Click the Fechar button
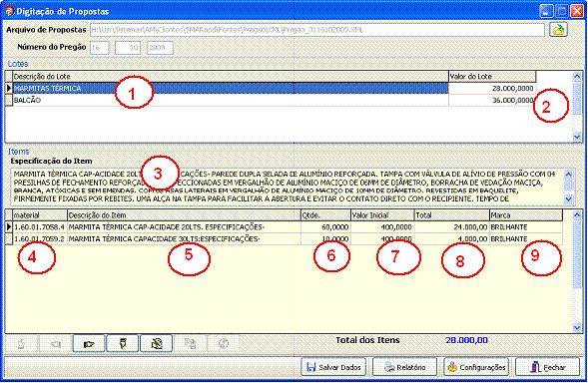588x383 pixels. (x=547, y=367)
